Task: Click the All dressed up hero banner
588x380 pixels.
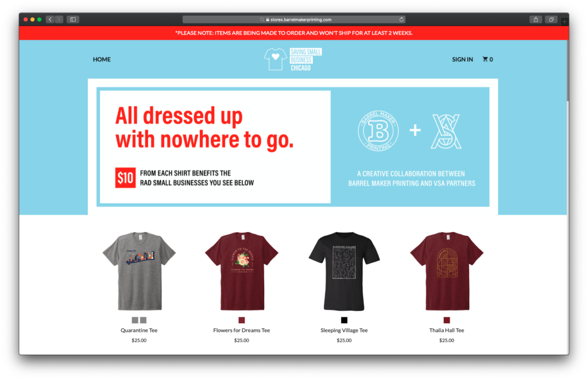Action: 293,146
